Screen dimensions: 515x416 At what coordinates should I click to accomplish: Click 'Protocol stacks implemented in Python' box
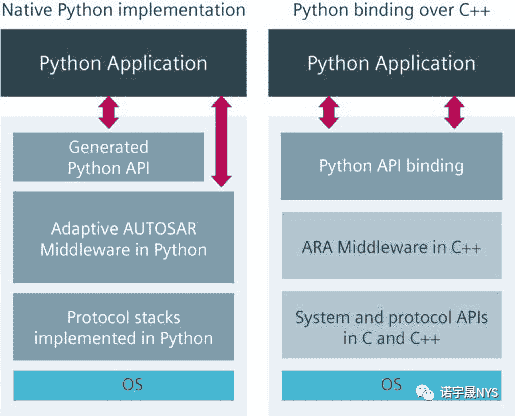click(123, 327)
